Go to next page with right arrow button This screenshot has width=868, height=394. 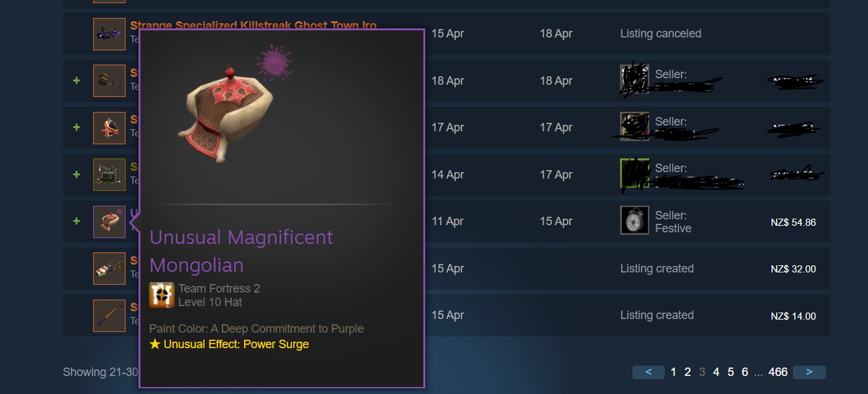(x=809, y=372)
